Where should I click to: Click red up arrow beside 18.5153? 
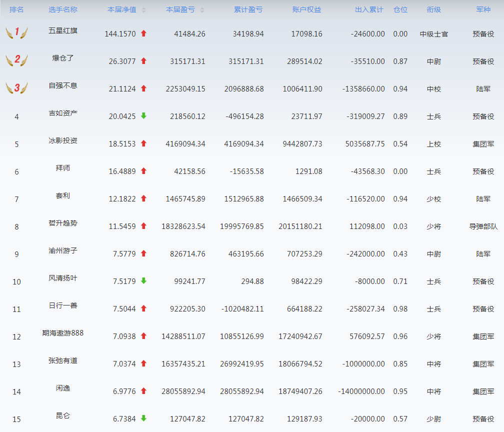tap(143, 143)
